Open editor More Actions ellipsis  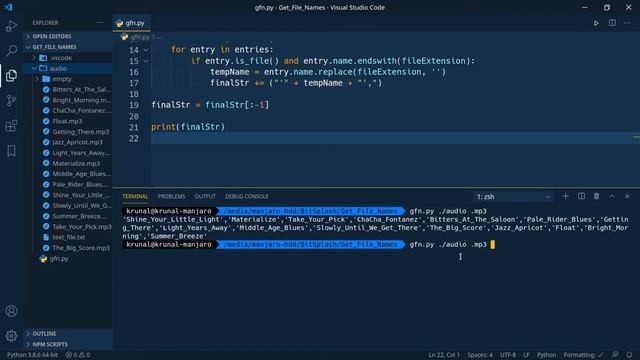click(627, 23)
